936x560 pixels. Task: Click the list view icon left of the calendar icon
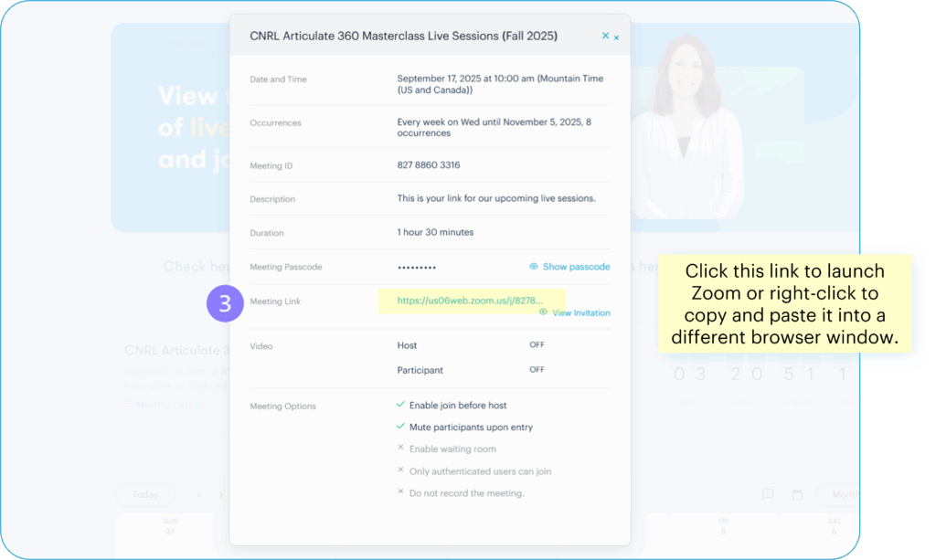pyautogui.click(x=768, y=494)
